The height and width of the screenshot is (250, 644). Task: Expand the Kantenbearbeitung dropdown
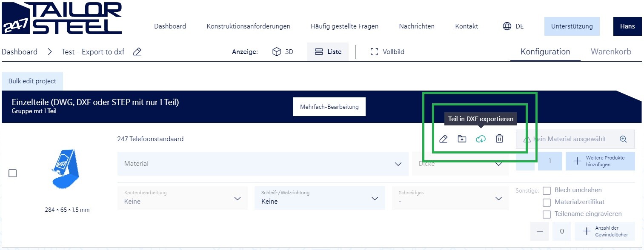(x=182, y=198)
